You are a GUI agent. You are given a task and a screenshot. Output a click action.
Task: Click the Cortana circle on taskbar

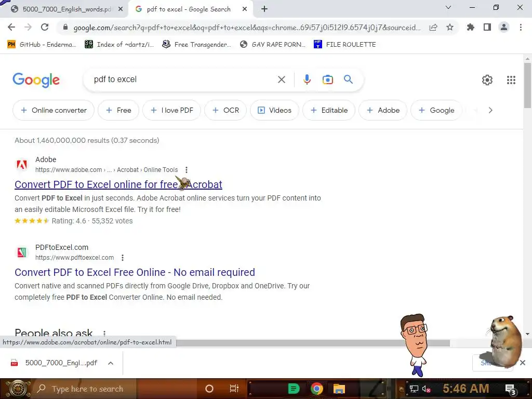209,389
